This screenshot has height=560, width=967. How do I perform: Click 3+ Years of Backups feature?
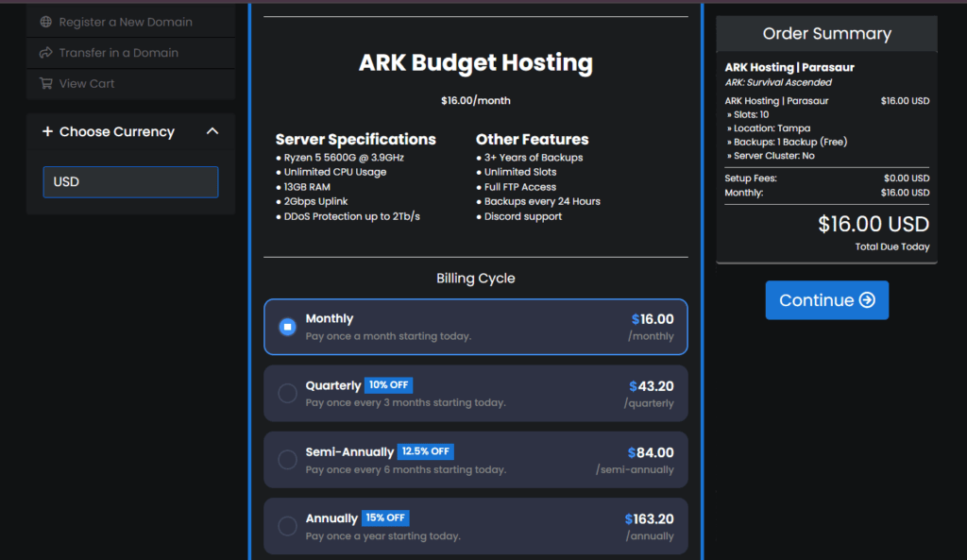pos(534,158)
